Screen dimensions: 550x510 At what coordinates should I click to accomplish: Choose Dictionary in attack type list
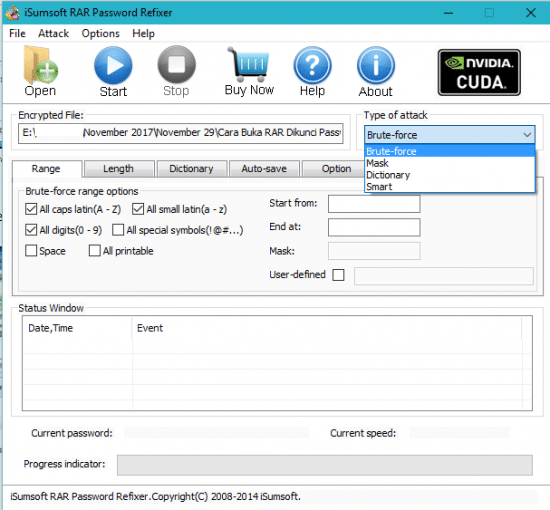449,175
